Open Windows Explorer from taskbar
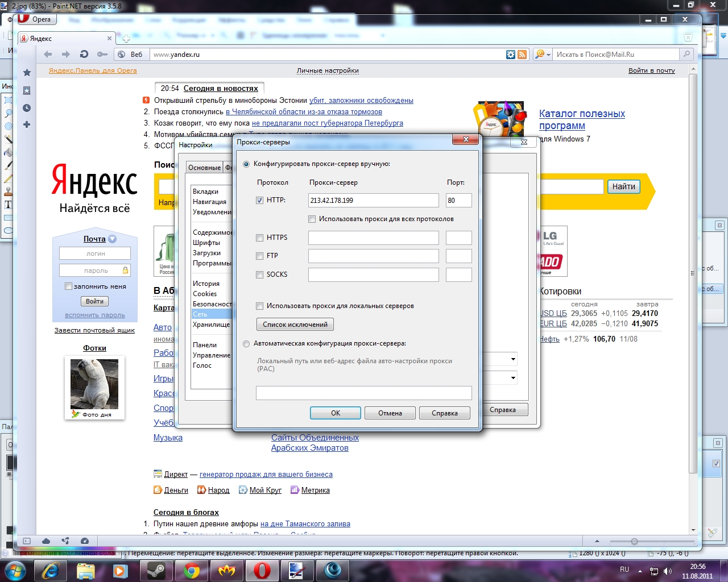This screenshot has width=728, height=582. pyautogui.click(x=85, y=570)
